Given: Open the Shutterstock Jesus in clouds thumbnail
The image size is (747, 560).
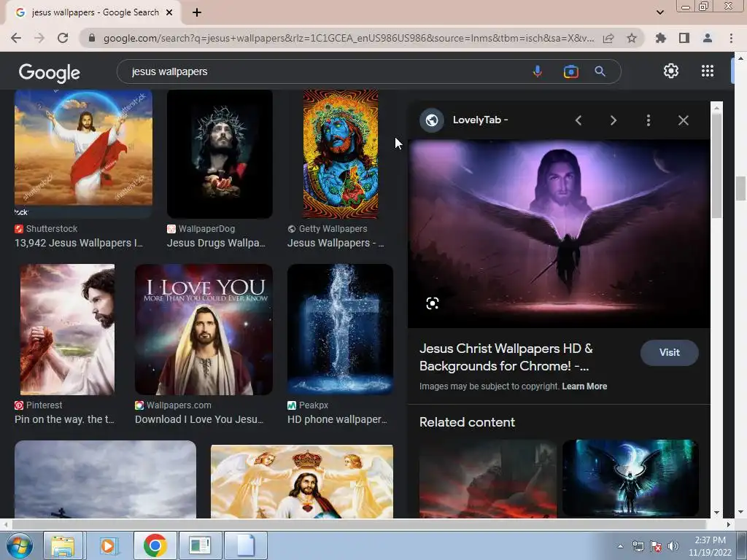Looking at the screenshot, I should (x=83, y=154).
